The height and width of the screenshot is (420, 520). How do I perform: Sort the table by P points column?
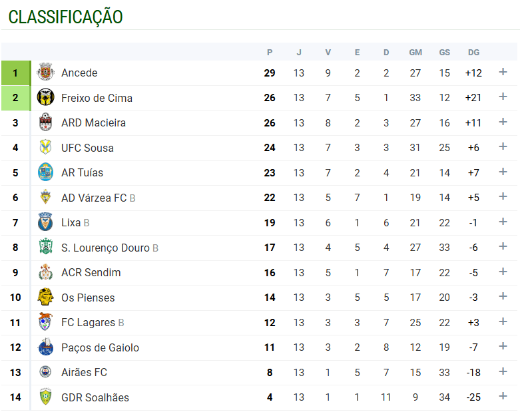click(x=270, y=53)
